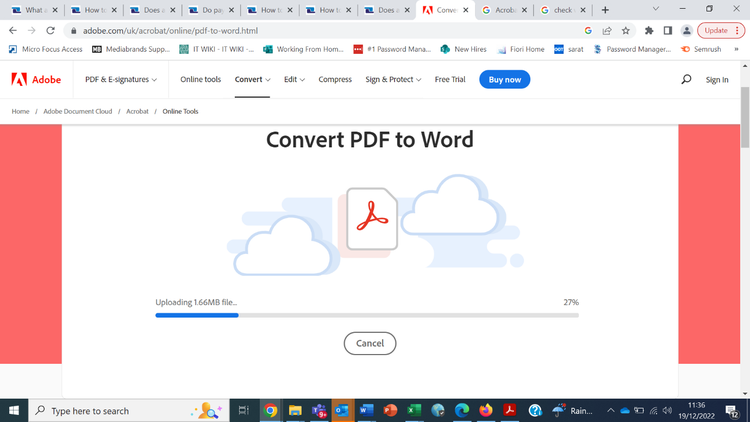Open the IT WIKI bookmark
Screen dimensions: 750x422
point(217,49)
